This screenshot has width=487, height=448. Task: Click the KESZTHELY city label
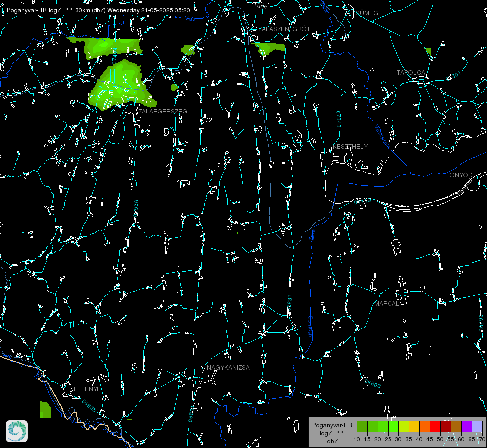click(350, 147)
